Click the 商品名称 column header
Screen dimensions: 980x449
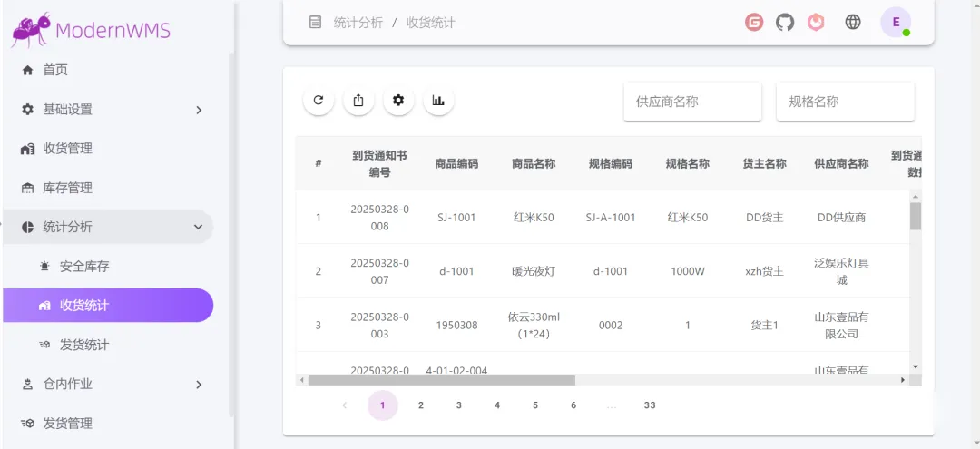pos(534,163)
